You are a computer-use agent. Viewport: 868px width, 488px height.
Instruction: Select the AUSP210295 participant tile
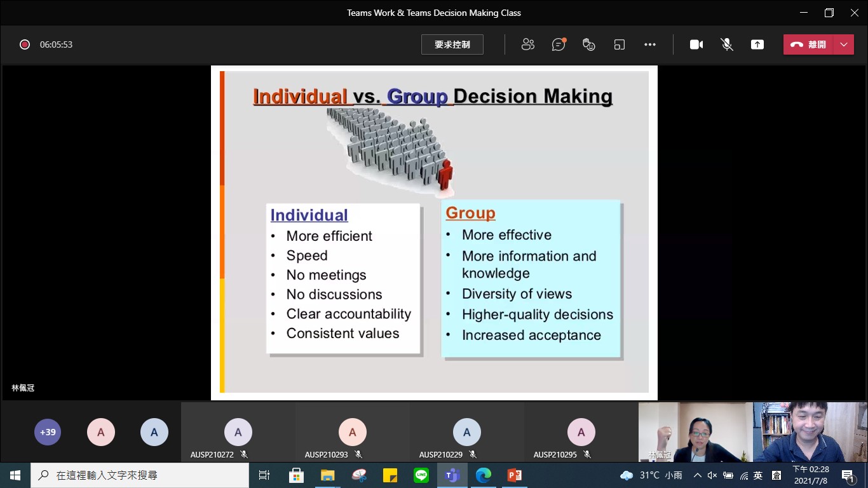[x=581, y=432]
